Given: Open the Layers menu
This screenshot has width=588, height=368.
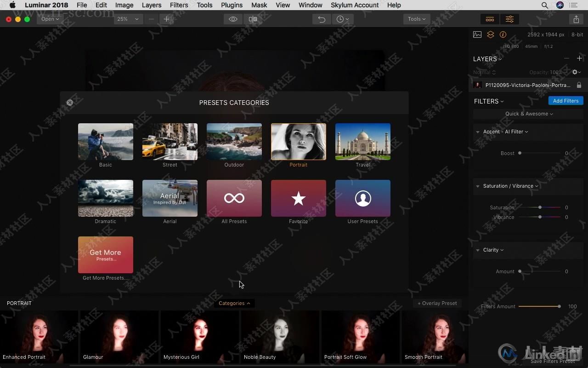Looking at the screenshot, I should pyautogui.click(x=152, y=5).
